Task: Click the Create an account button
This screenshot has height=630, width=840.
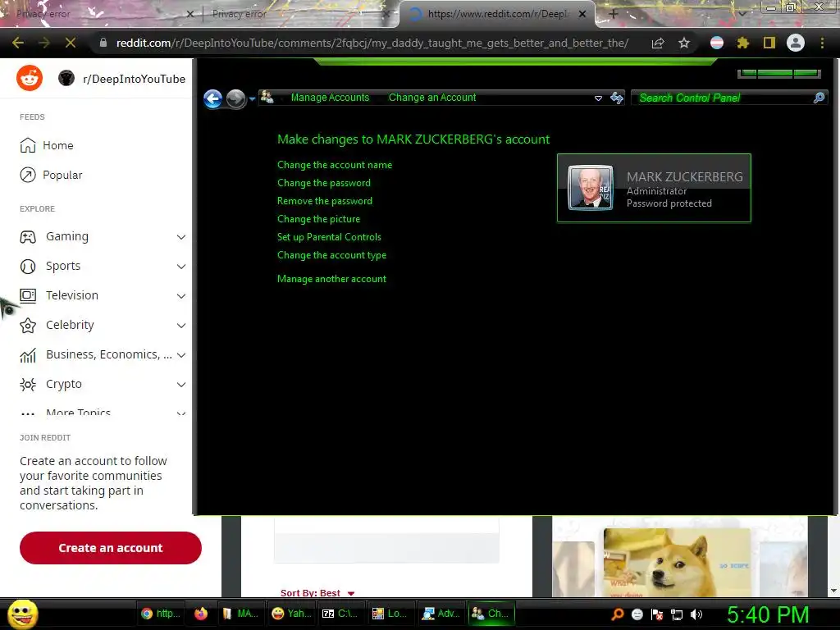Action: pyautogui.click(x=111, y=548)
